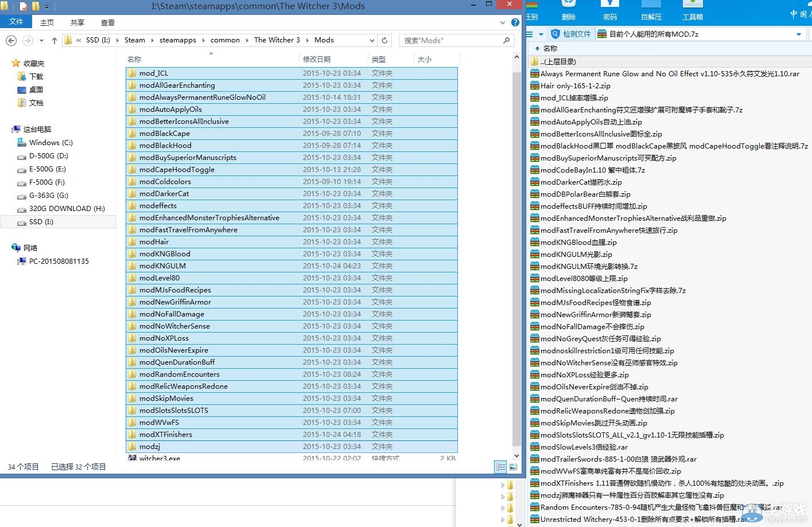
Task: Open 320G DOWNLOAD (H:) drive
Action: pyautogui.click(x=61, y=208)
